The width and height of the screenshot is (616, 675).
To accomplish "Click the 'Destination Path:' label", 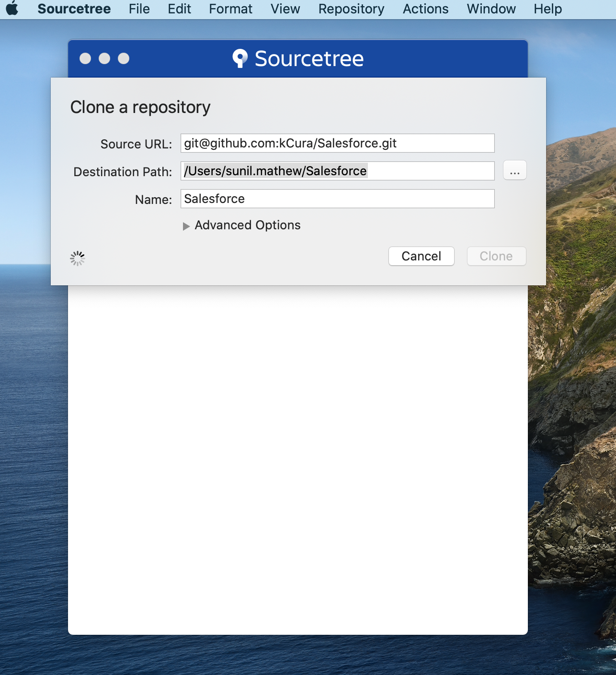I will (x=123, y=172).
